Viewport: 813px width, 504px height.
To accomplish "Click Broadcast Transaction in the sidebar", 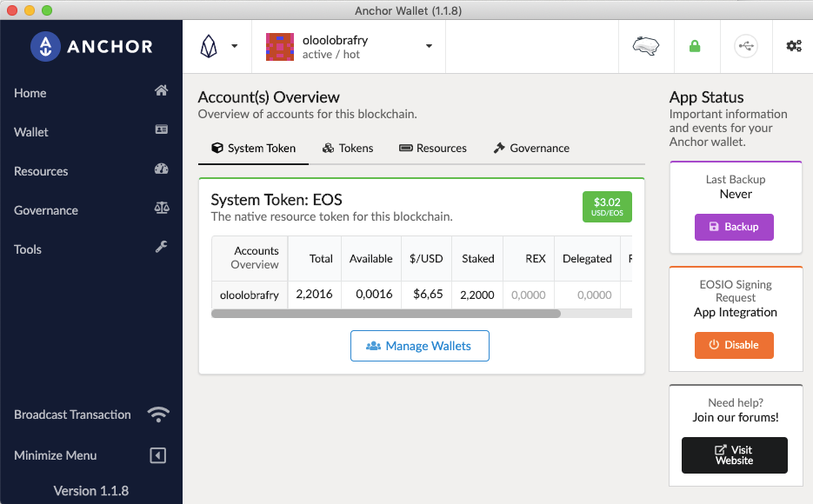I will coord(72,414).
